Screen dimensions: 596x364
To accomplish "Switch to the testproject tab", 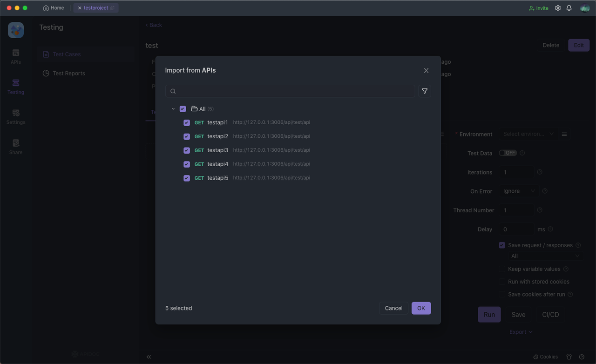I will (96, 8).
